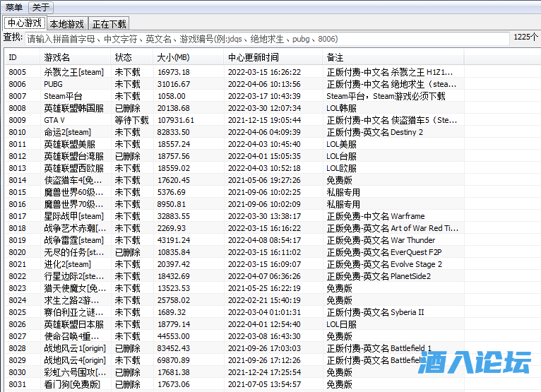Open the 菜单 menu
The image size is (541, 392).
click(x=14, y=7)
